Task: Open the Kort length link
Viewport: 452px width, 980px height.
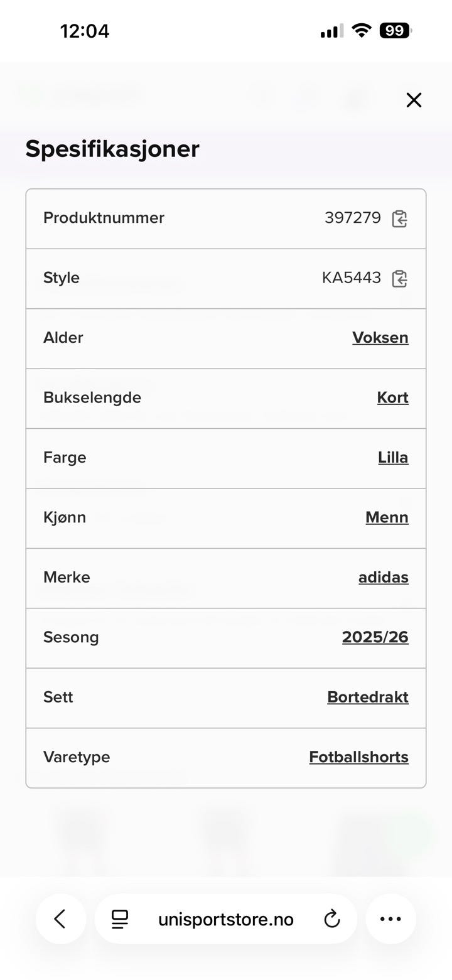Action: click(392, 397)
